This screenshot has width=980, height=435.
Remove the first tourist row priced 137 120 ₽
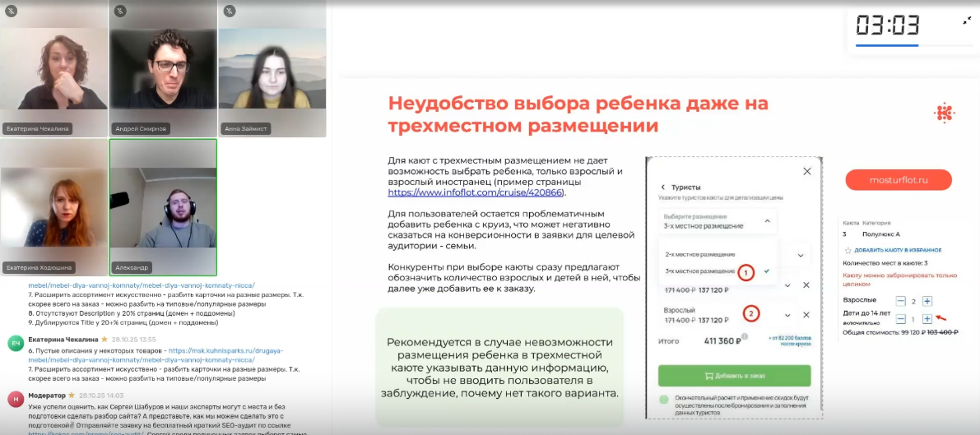pos(806,285)
